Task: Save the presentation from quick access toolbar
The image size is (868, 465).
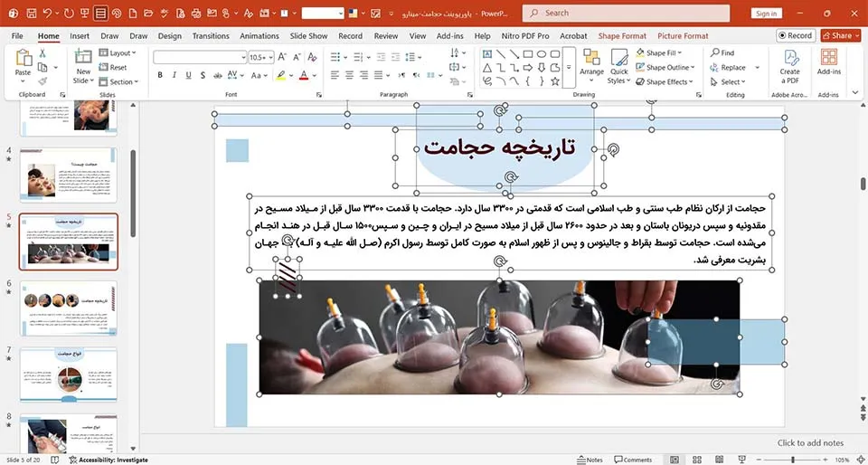Action: pos(32,13)
